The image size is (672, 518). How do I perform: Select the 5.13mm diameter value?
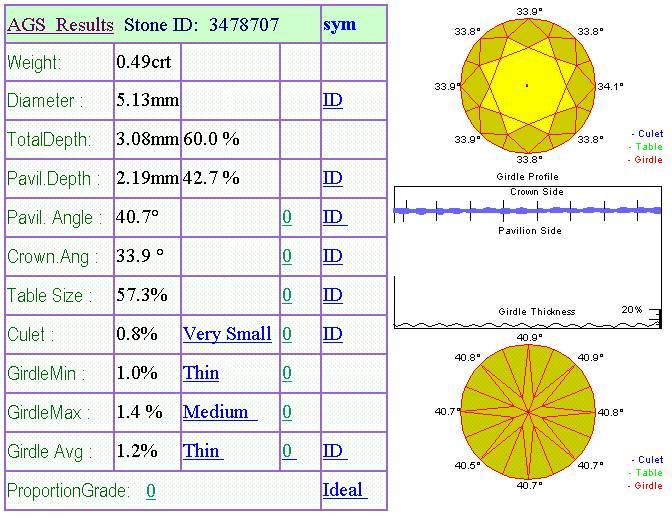(x=147, y=100)
